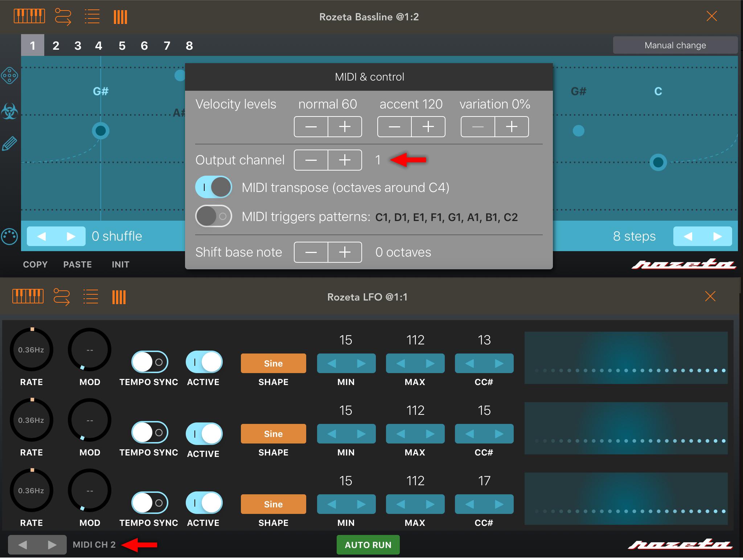Increase MIN value on first LFO row
This screenshot has width=743, height=560.
click(361, 363)
